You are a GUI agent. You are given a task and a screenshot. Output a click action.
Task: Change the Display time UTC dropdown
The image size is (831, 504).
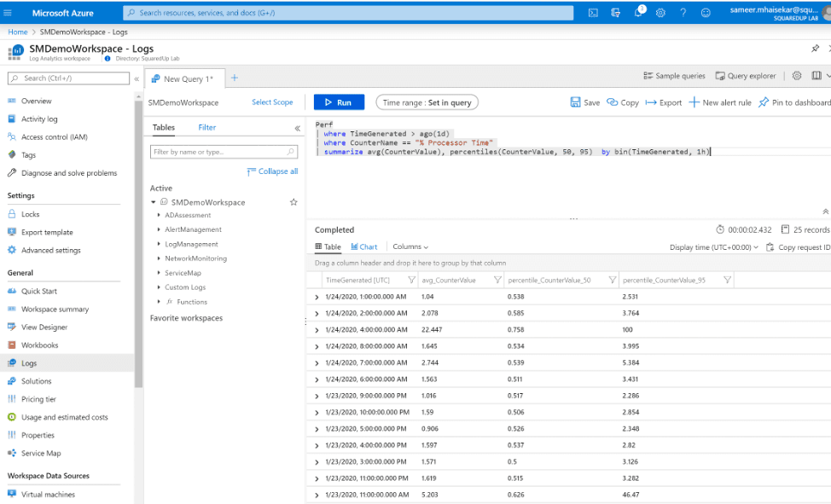coord(714,247)
